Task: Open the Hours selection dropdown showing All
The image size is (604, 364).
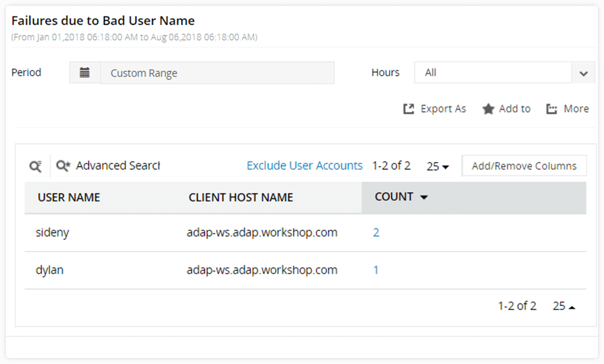Action: pos(492,73)
